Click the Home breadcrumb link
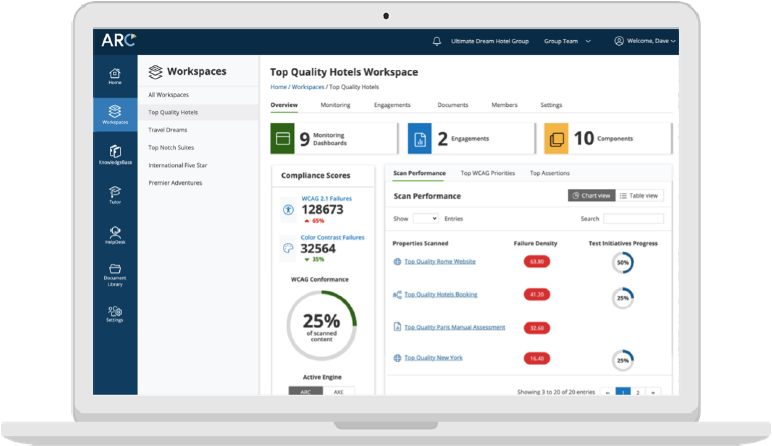 pos(278,87)
